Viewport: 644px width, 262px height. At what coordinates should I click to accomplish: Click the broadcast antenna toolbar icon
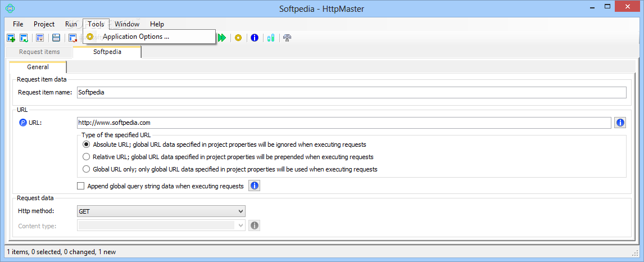click(x=287, y=38)
